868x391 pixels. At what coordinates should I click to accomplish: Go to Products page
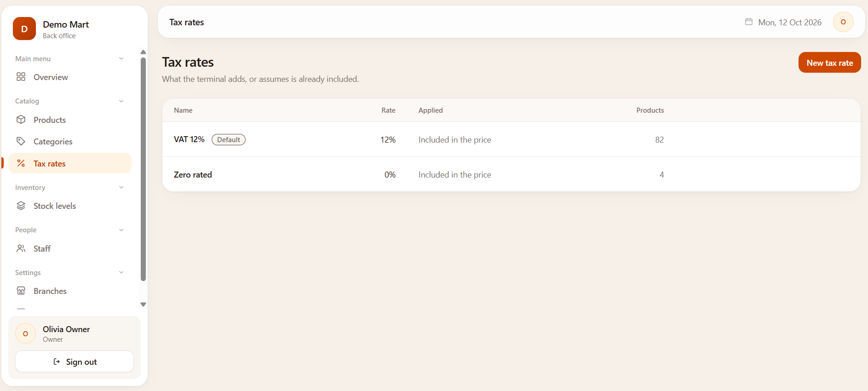(70, 120)
